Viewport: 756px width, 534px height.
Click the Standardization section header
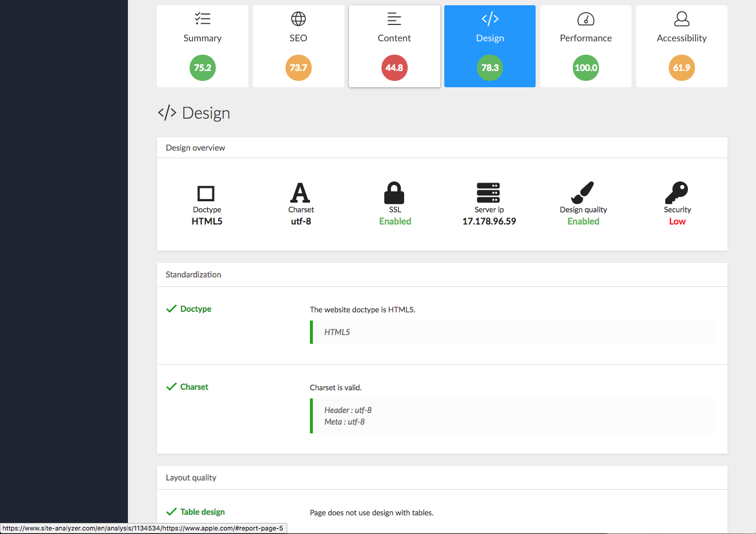194,275
